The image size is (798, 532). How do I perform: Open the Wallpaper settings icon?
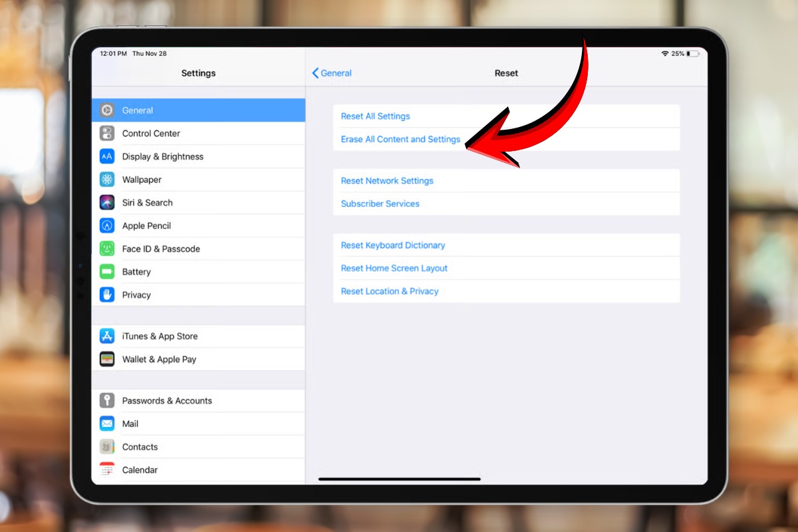108,179
